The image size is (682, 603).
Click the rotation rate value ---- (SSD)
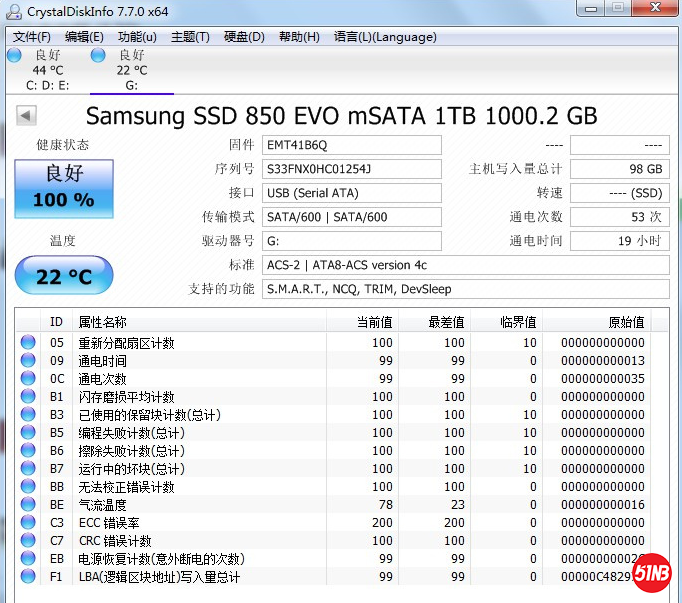click(x=620, y=193)
